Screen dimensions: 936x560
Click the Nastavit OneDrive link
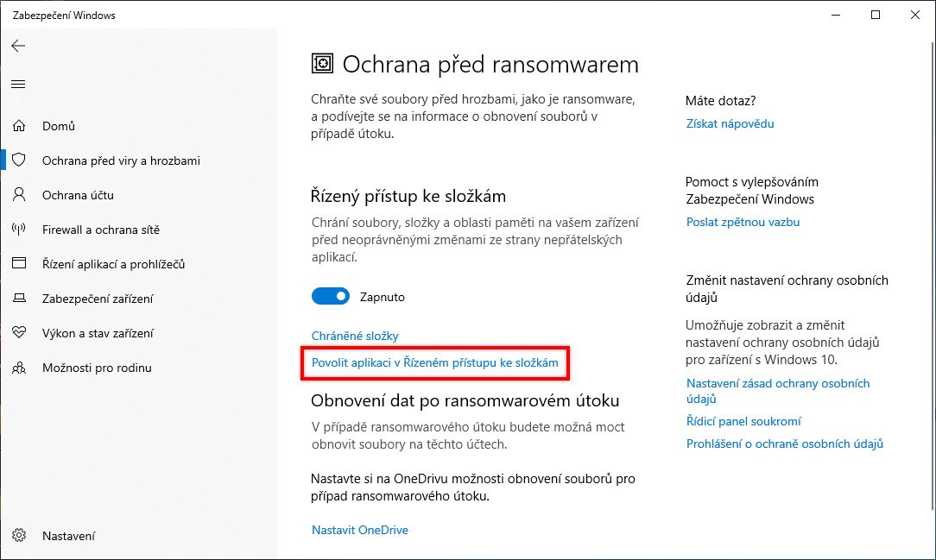coord(359,530)
